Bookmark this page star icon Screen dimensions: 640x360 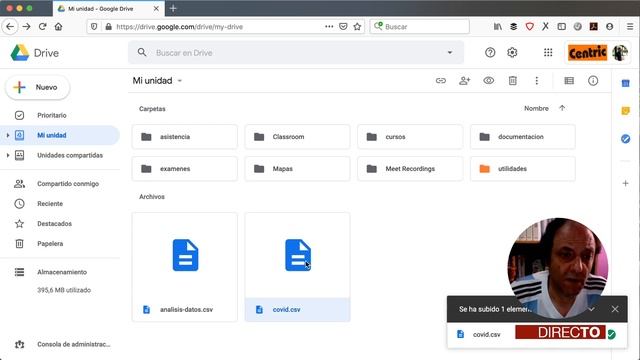[357, 27]
